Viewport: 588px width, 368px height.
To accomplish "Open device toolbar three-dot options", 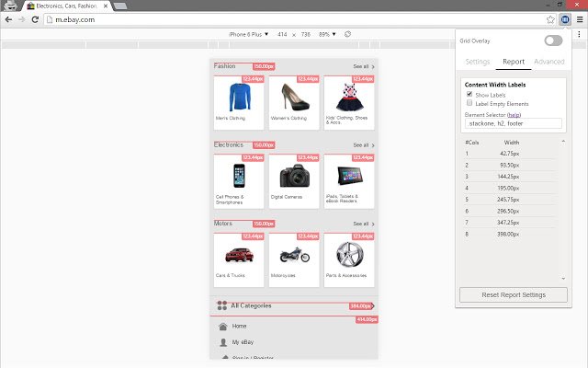I will click(x=579, y=34).
